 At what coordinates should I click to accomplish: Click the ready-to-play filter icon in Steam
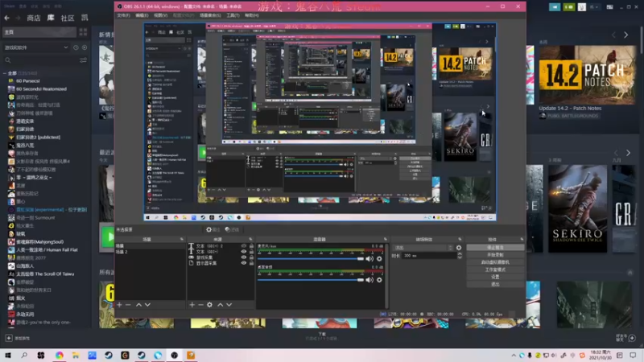click(x=85, y=47)
